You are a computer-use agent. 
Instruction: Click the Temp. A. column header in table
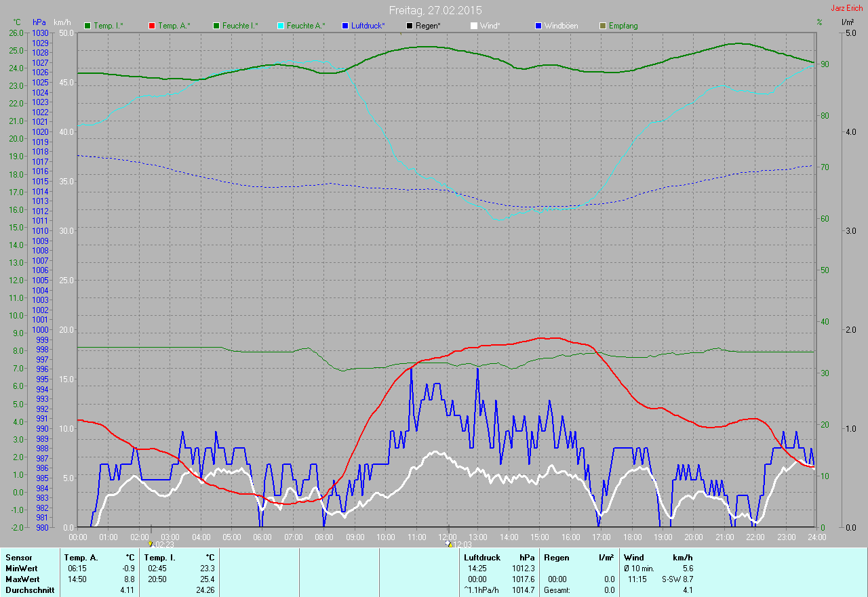pos(81,558)
